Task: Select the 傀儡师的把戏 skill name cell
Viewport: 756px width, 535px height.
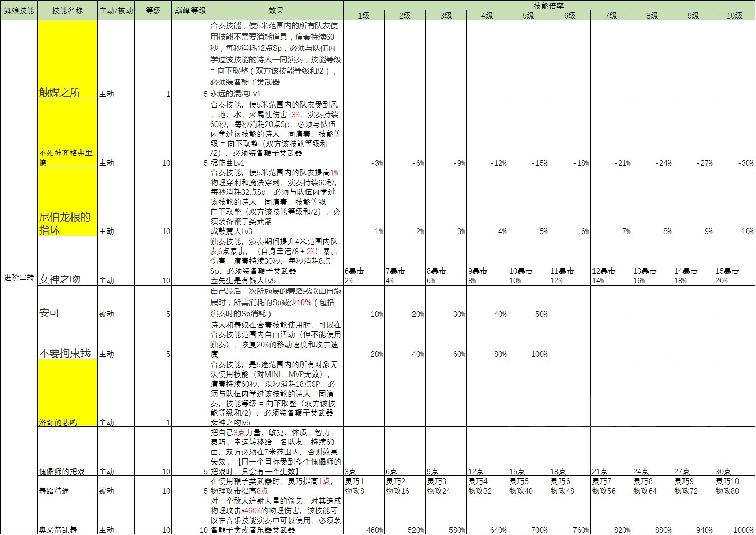Action: tap(67, 452)
